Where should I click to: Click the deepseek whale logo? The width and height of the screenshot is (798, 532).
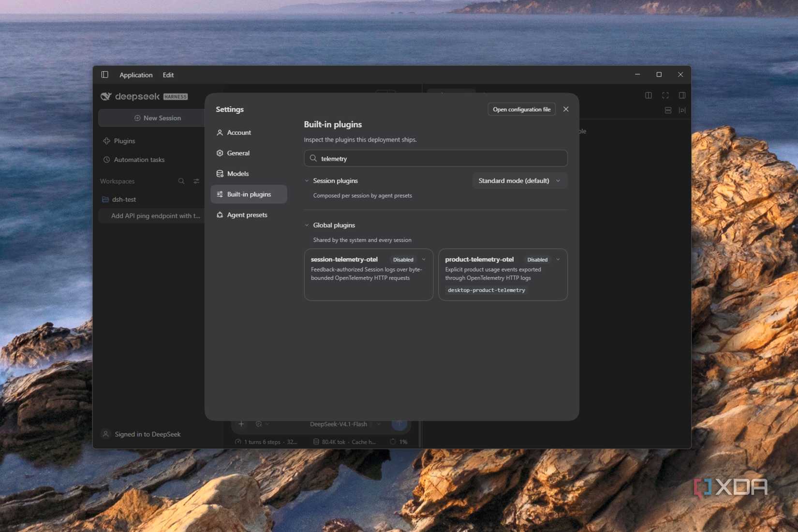tap(106, 96)
